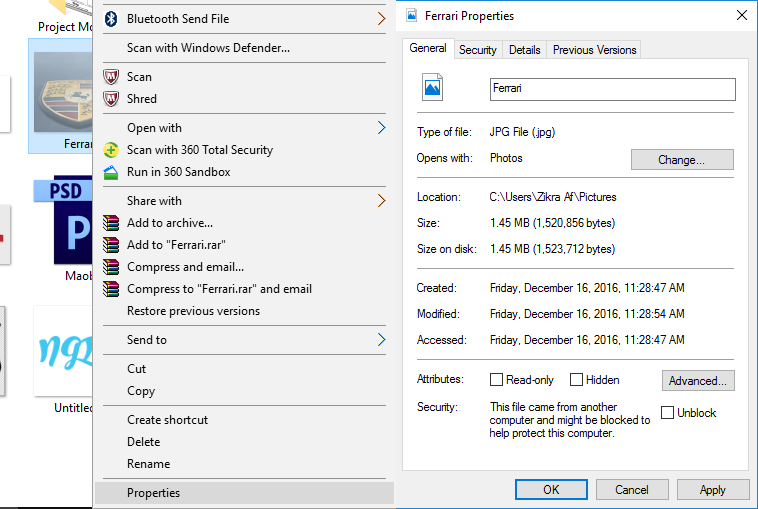Click the file type text JPG File (.jpg)

522,132
